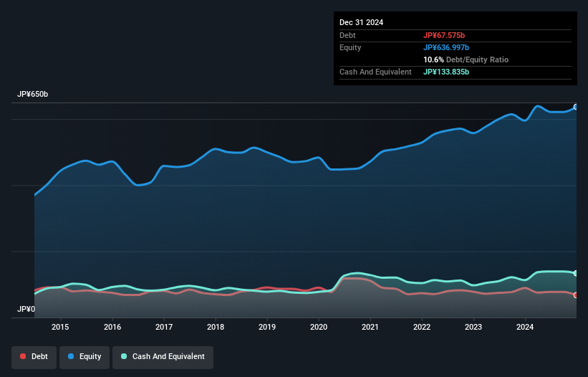Click the 2022 x-axis label

coord(422,327)
